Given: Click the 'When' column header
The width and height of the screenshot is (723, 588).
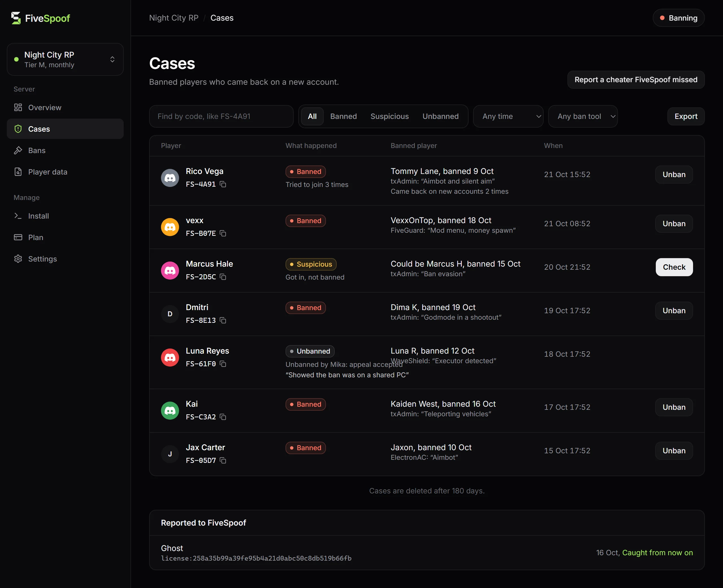Looking at the screenshot, I should (x=553, y=146).
